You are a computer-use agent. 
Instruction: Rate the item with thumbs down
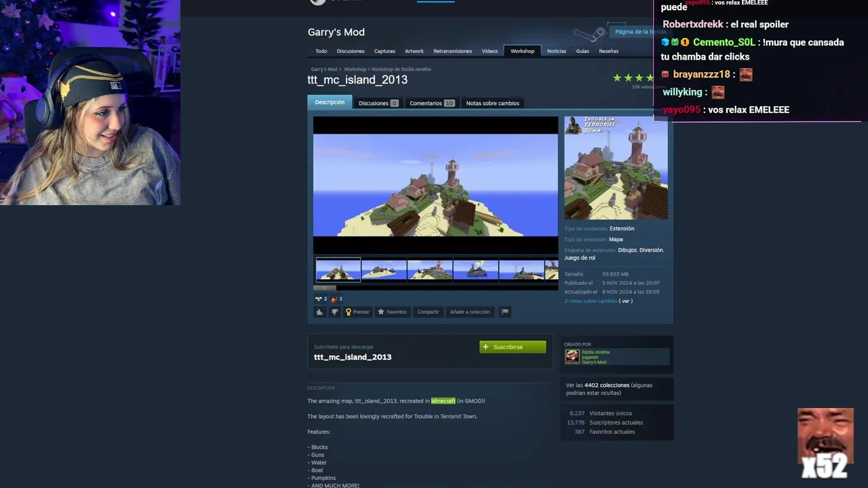coord(334,312)
